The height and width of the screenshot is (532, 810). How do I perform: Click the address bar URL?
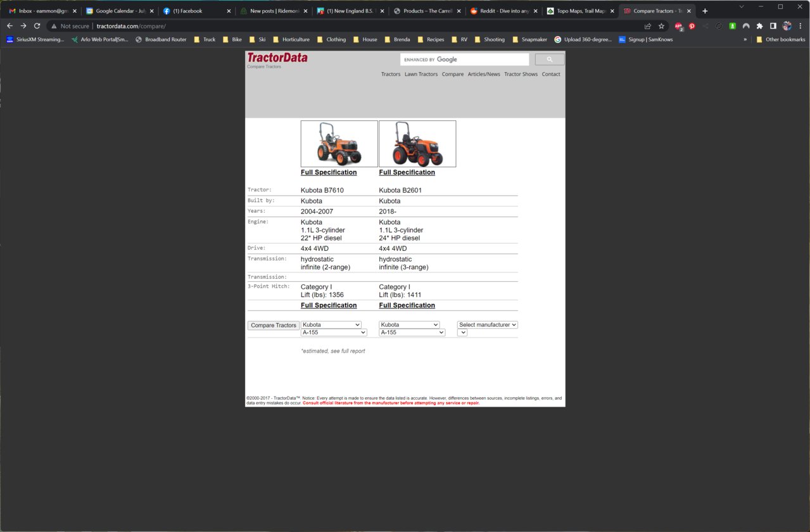[131, 26]
